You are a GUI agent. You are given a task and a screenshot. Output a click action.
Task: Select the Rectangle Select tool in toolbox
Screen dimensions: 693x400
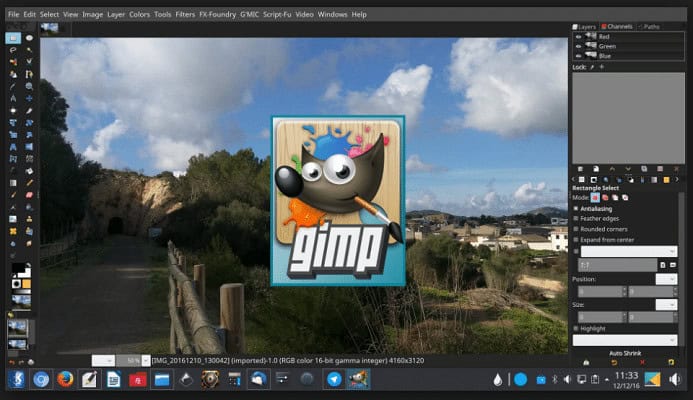[13, 38]
